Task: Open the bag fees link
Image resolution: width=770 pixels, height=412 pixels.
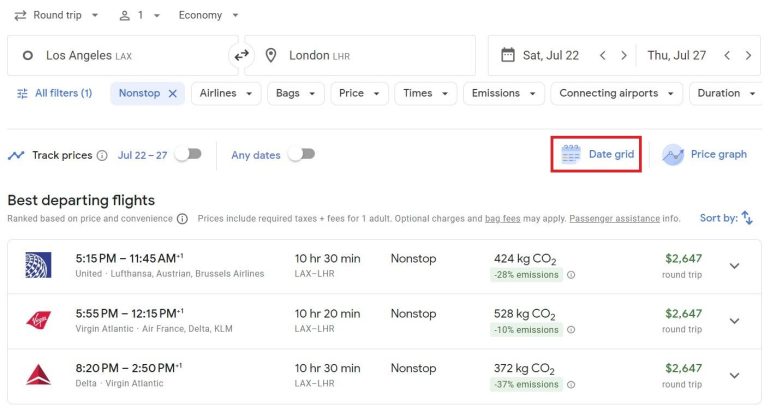Action: [504, 218]
